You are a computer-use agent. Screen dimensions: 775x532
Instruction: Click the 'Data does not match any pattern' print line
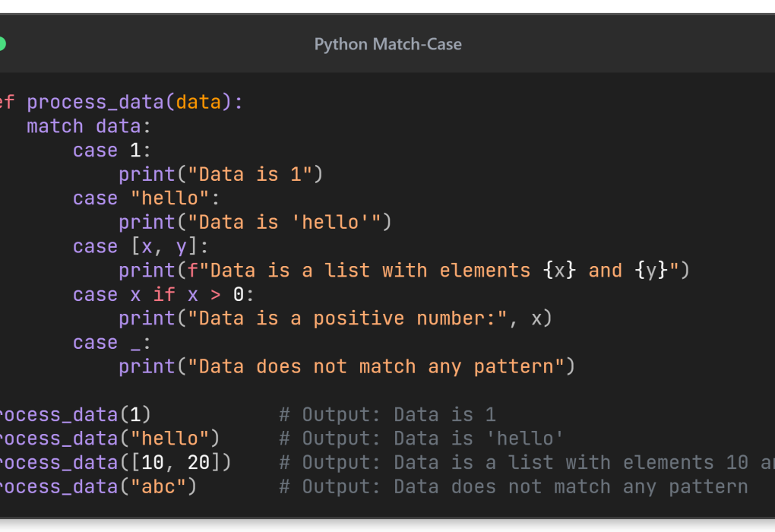pyautogui.click(x=347, y=367)
